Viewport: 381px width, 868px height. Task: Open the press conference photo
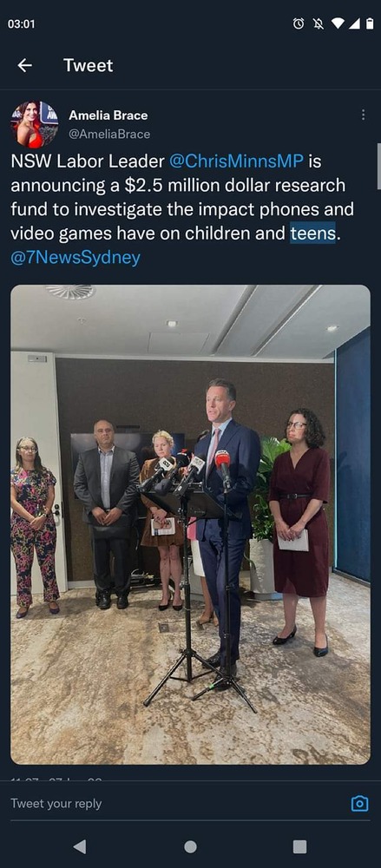191,524
